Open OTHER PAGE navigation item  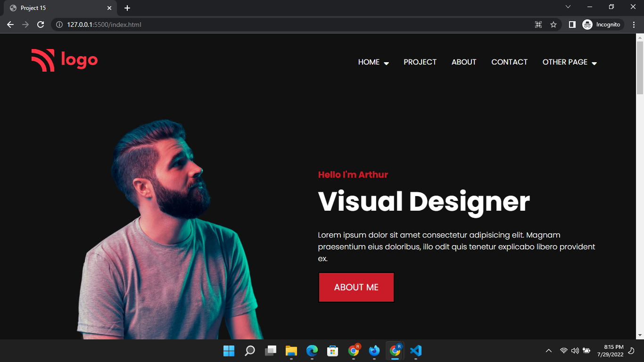coord(565,62)
